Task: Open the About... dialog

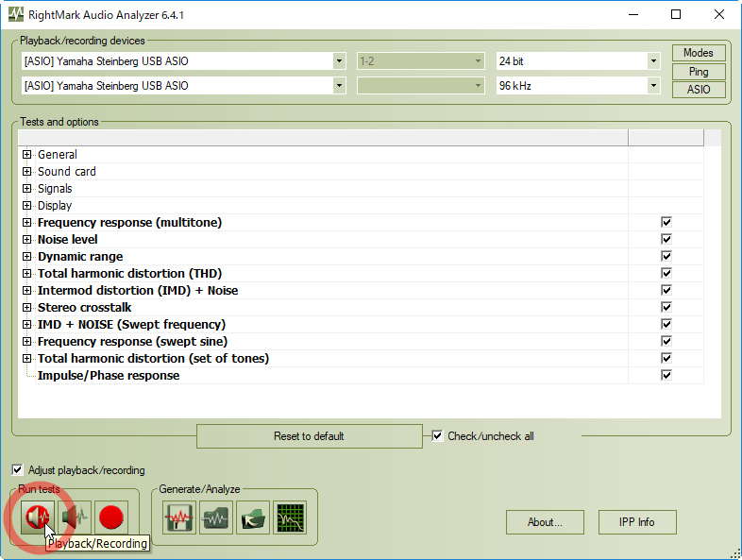Action: pos(545,522)
